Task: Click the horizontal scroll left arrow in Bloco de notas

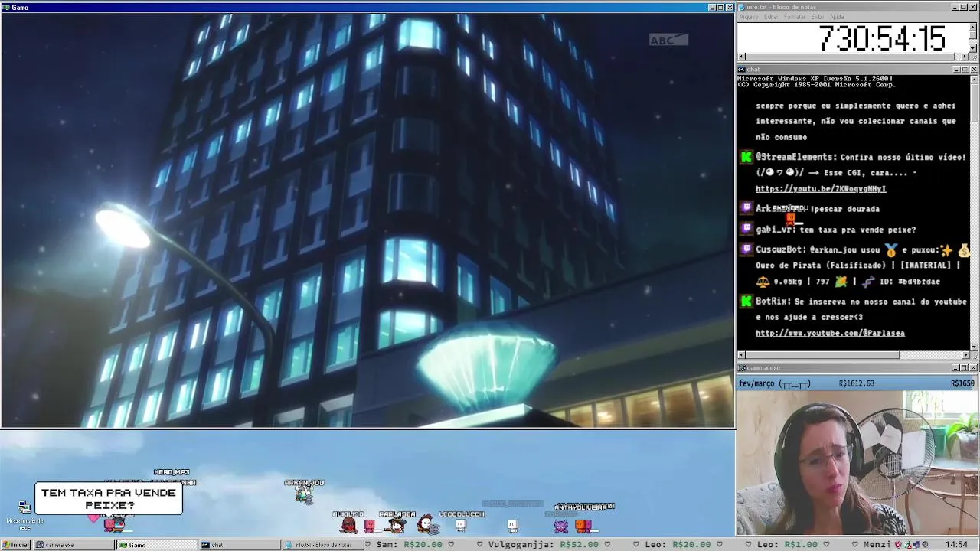Action: click(x=740, y=56)
